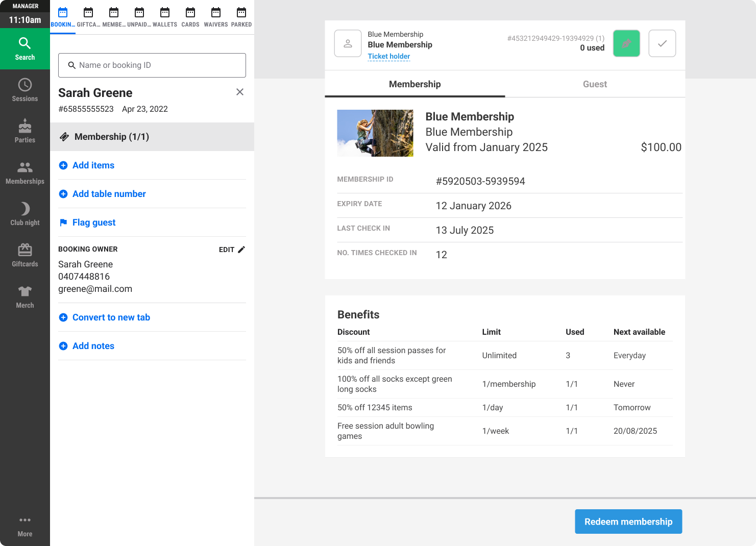Flag guest on this booking
This screenshot has width=756, height=546.
pyautogui.click(x=93, y=222)
